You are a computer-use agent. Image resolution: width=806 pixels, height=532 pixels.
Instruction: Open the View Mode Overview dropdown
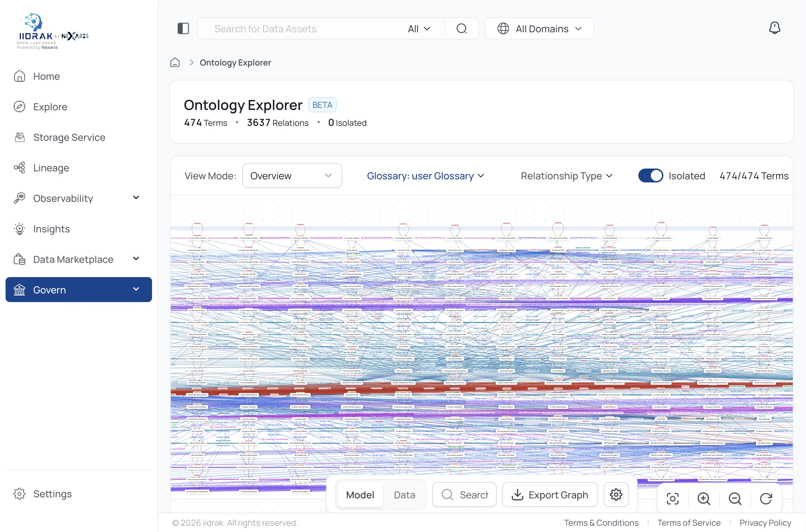point(292,176)
